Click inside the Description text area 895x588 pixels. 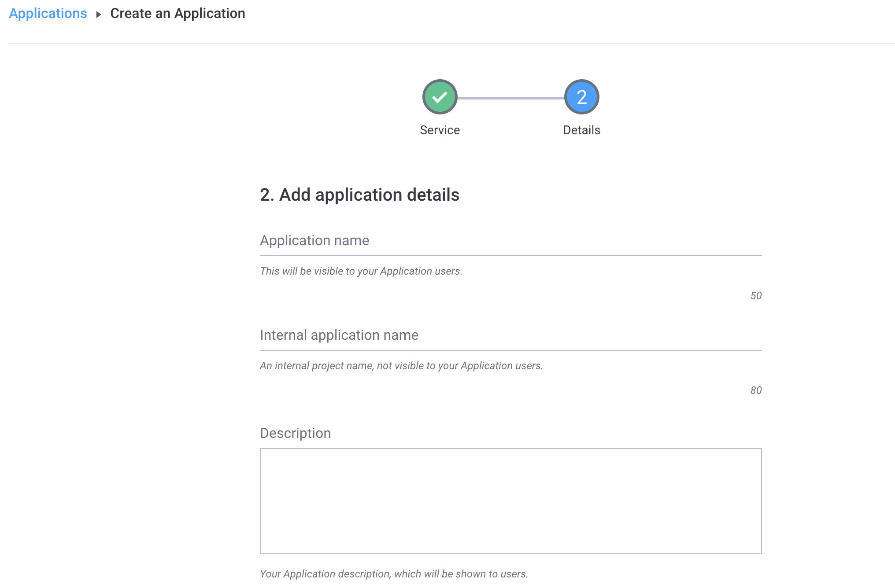pos(510,501)
